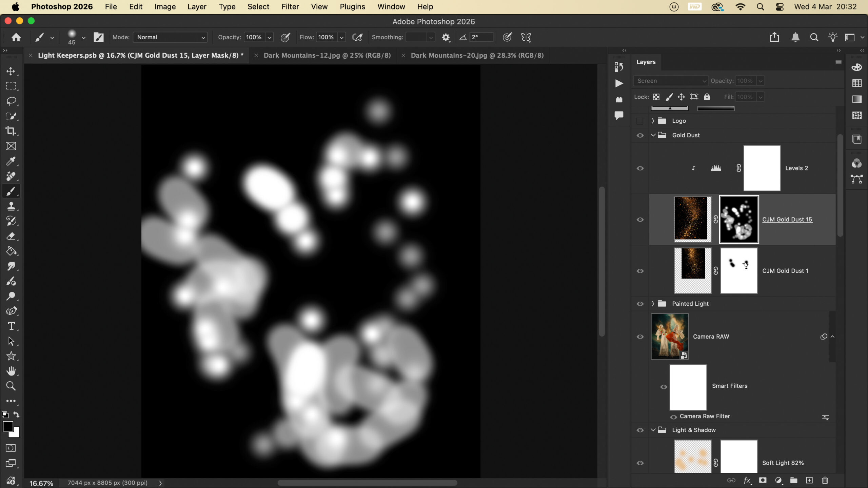The height and width of the screenshot is (488, 868).
Task: Click the CJM Gold Dust 15 image thumbnail
Action: tap(692, 219)
